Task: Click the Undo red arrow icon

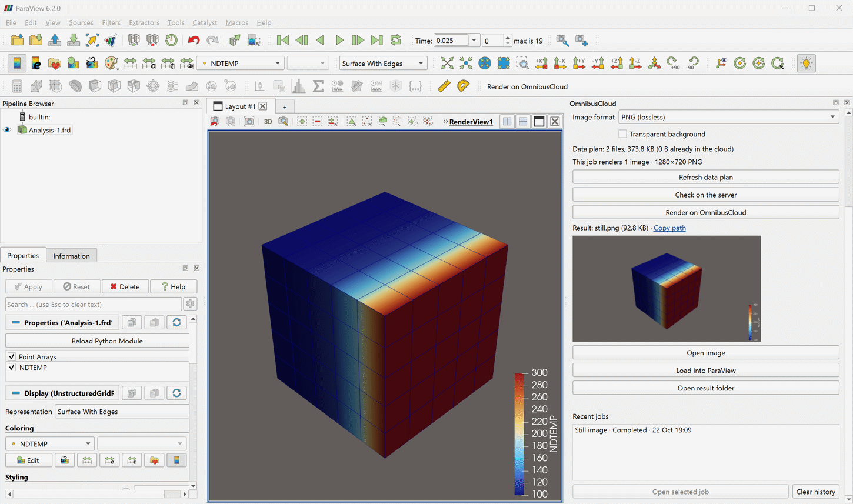Action: coord(194,40)
